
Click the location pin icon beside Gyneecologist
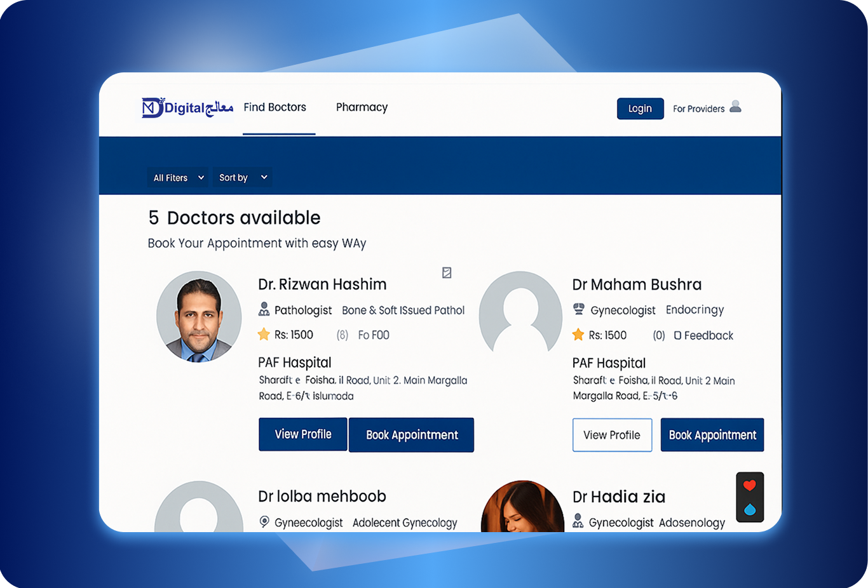click(264, 522)
